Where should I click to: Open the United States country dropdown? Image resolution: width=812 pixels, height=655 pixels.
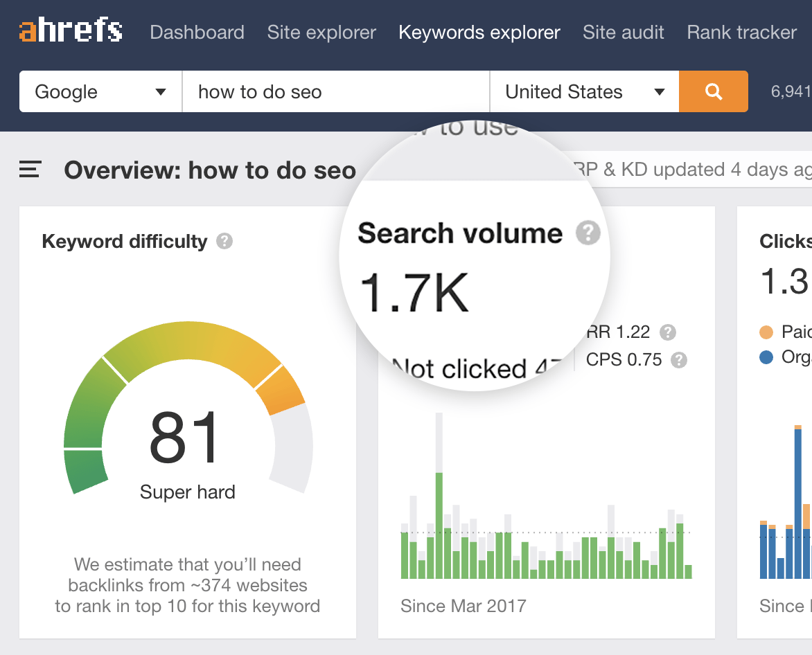(x=584, y=91)
